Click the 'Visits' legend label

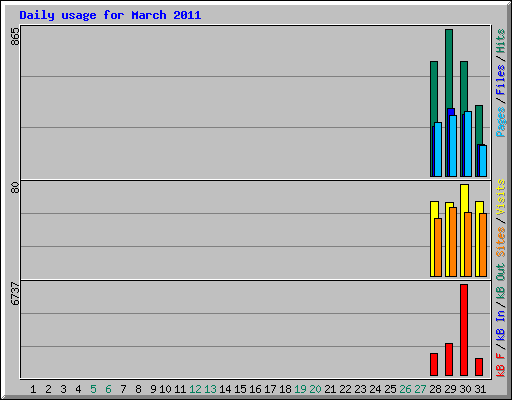click(x=501, y=198)
